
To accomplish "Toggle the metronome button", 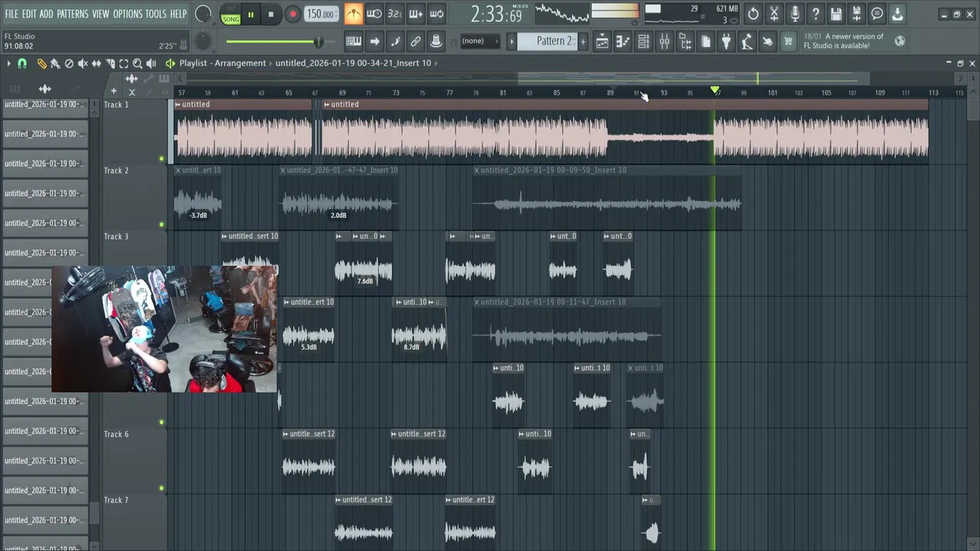I will 353,14.
